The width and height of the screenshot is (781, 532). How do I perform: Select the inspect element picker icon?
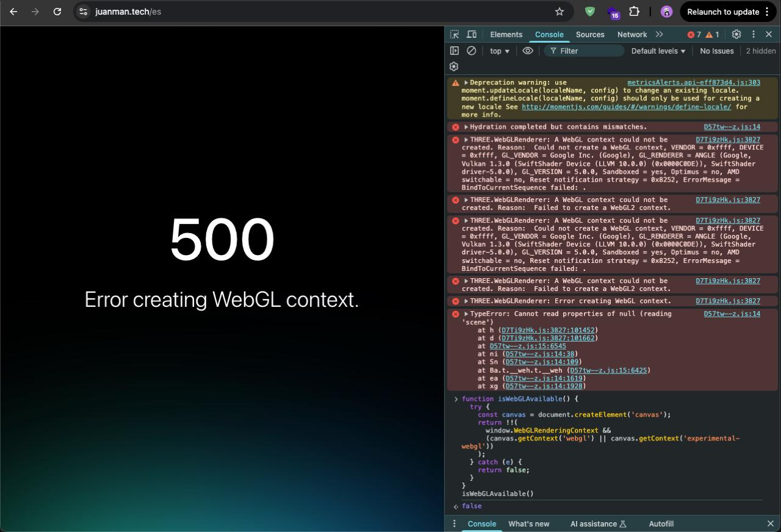pos(453,34)
